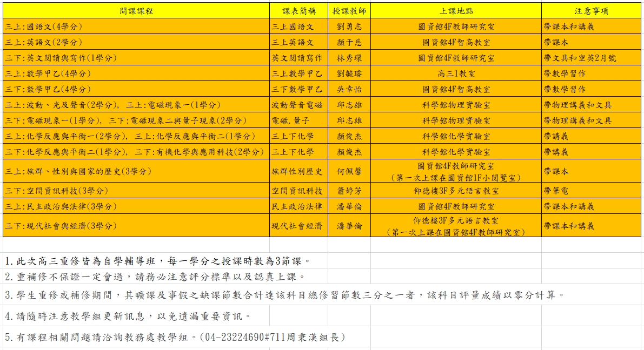
Task: Select note 1 about 自學輔導班
Action: 158,261
